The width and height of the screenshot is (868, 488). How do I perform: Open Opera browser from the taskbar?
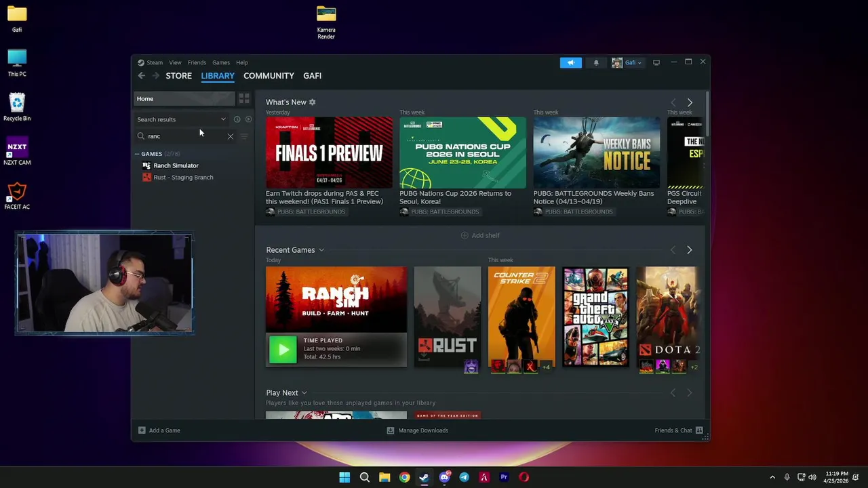(x=524, y=477)
